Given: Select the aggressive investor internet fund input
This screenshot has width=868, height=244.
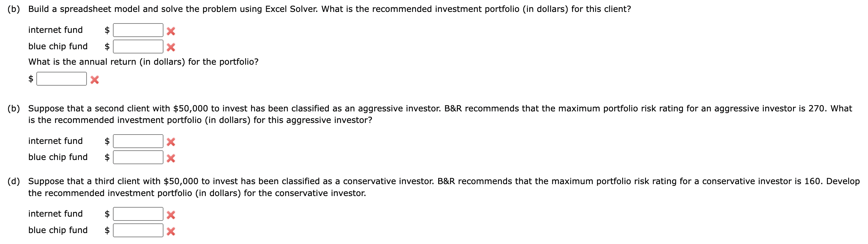Looking at the screenshot, I should (x=138, y=141).
